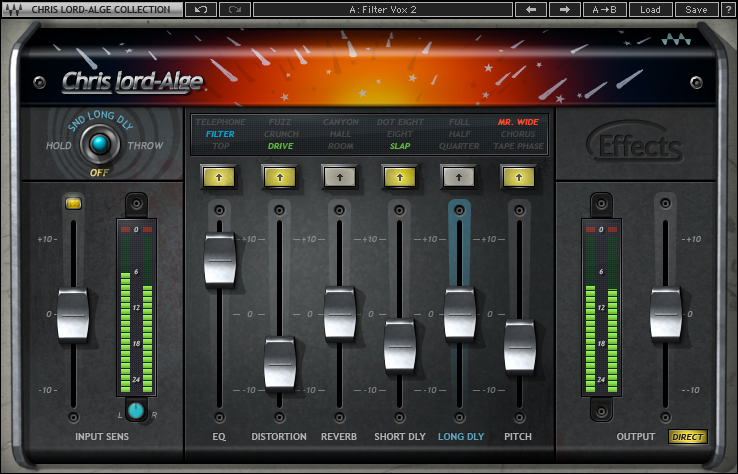Select the DRIVE distortion mode
This screenshot has height=474, width=738.
click(280, 146)
